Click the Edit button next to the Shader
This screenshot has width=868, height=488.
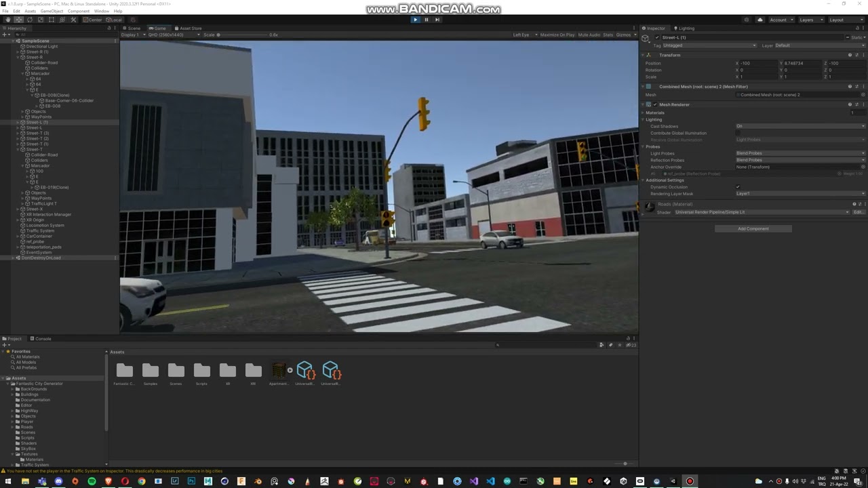(858, 212)
